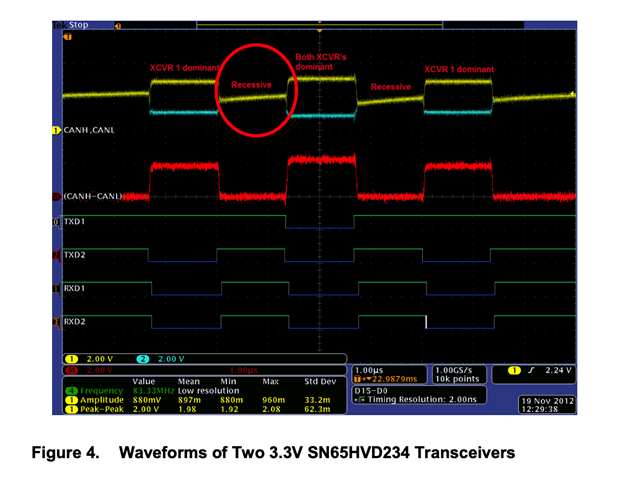Click the orange trigger point arrow above the graticule center
Screen dimensions: 619x480
319,30
